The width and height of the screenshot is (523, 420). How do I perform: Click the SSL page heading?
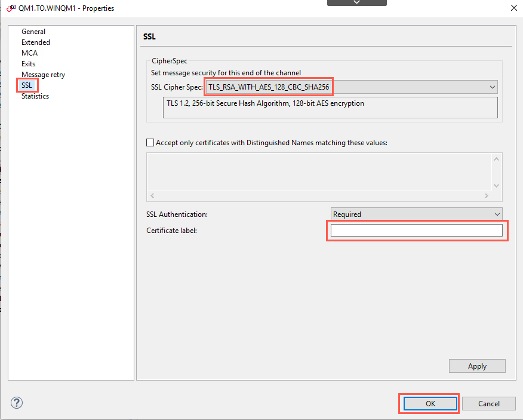click(x=149, y=36)
